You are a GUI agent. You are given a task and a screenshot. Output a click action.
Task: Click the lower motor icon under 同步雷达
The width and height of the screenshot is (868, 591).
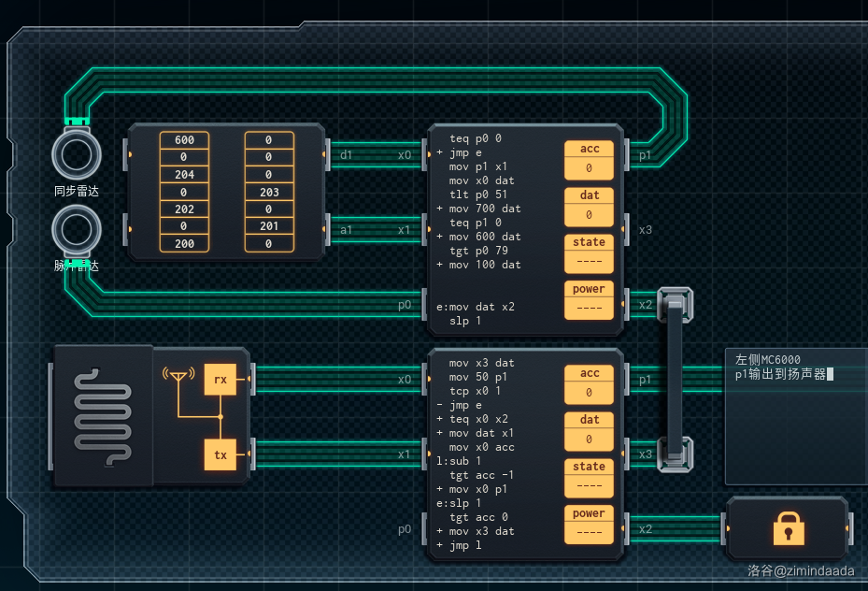[x=77, y=230]
